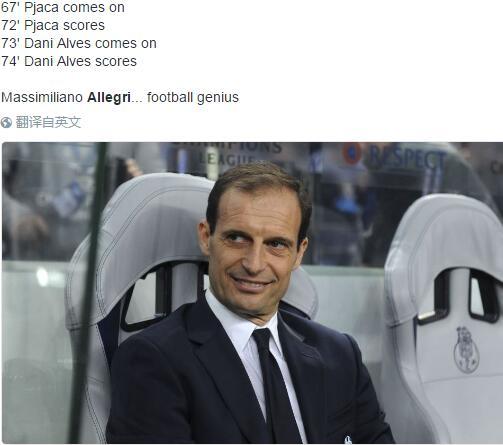
Task: Open the 翻译自英文 translation link
Action: pos(48,122)
